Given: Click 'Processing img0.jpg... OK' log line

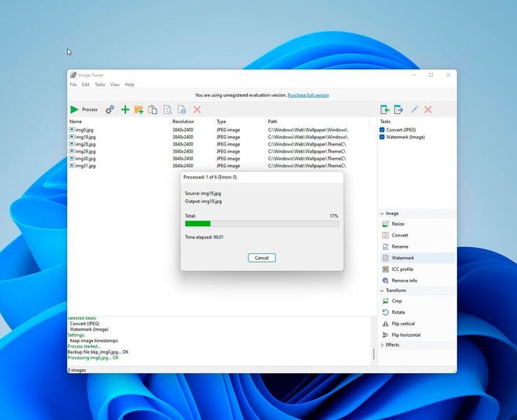Looking at the screenshot, I should point(93,358).
